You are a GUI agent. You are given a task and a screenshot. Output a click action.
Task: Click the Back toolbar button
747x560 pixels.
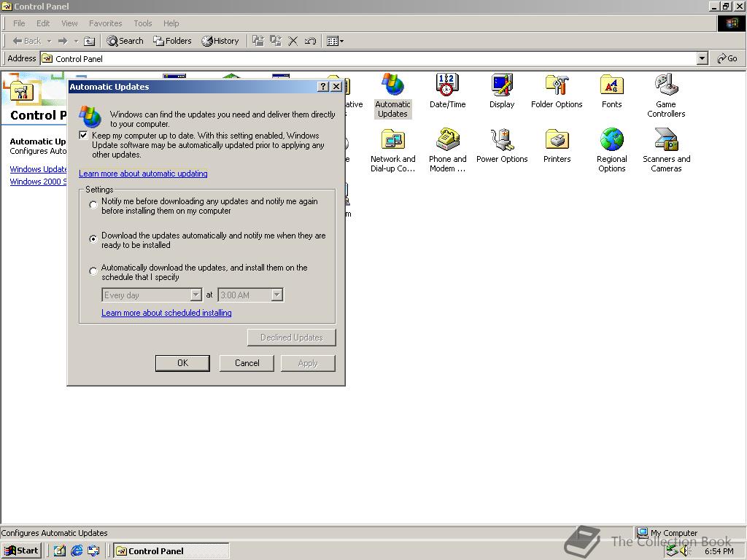pyautogui.click(x=27, y=41)
